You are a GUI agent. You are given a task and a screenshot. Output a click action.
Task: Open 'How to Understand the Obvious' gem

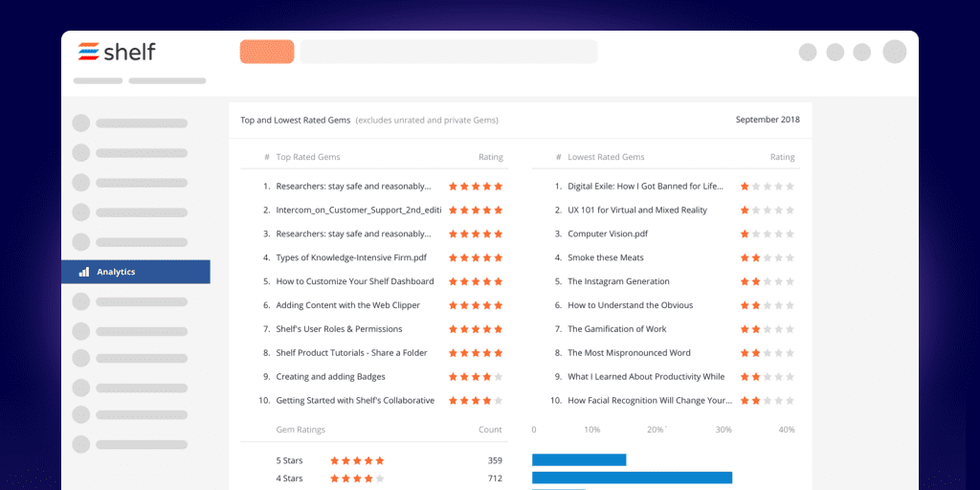pos(630,305)
